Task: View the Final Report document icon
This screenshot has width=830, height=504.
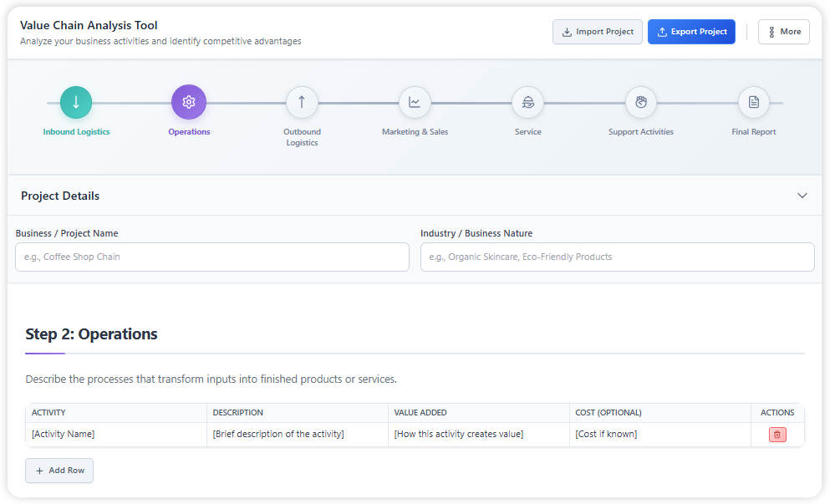Action: click(753, 103)
